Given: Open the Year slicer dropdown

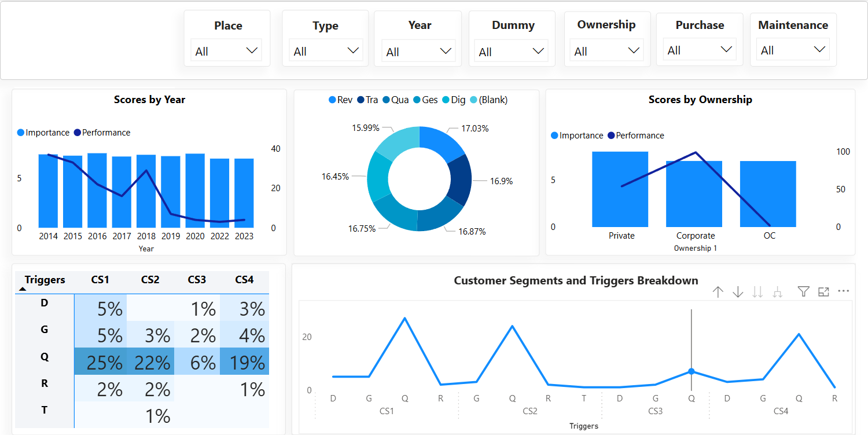Looking at the screenshot, I should (446, 50).
